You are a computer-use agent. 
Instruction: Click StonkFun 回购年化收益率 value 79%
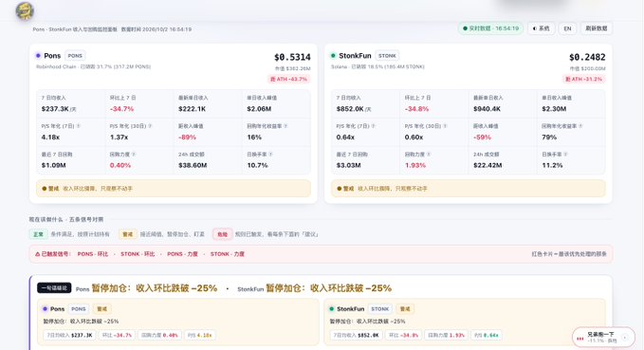pyautogui.click(x=549, y=138)
